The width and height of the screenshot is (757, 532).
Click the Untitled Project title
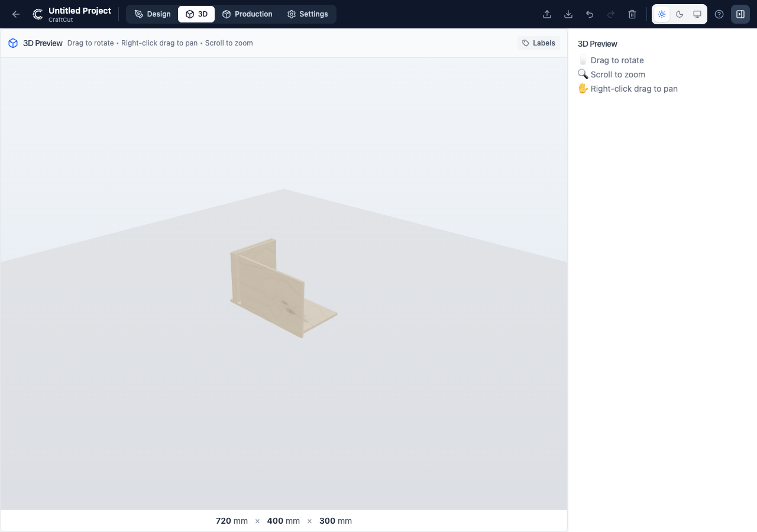coord(79,10)
